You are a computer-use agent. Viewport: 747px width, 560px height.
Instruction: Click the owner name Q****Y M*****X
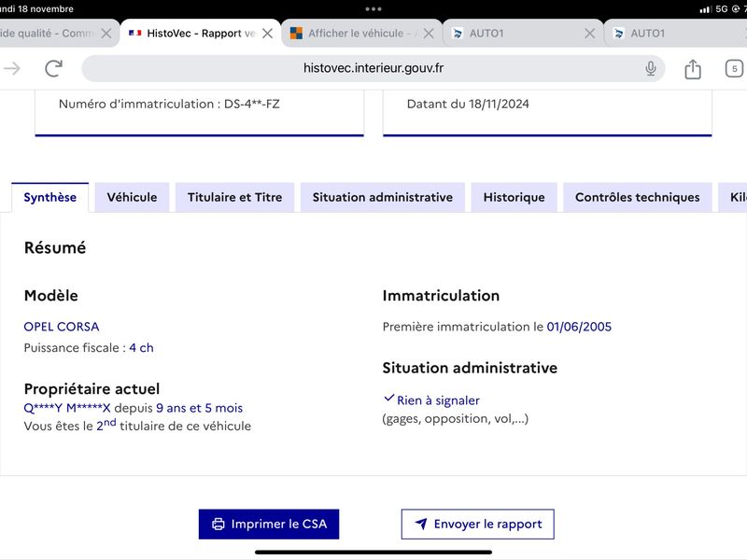click(x=67, y=408)
